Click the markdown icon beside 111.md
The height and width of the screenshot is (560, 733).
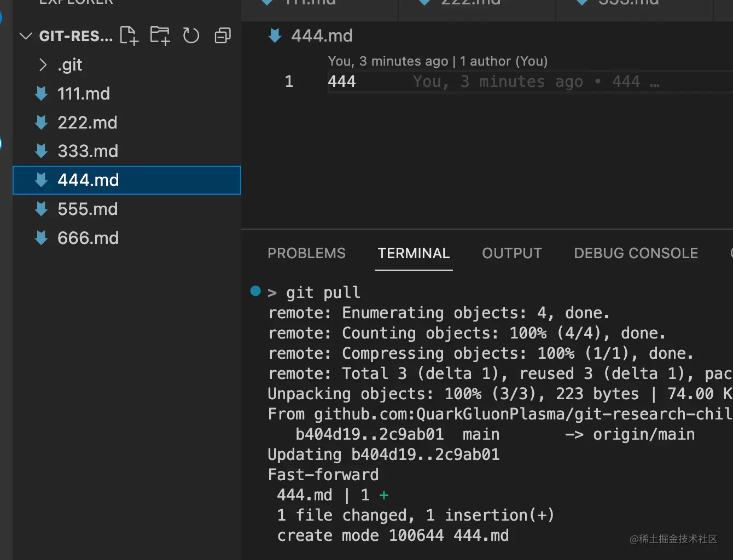tap(42, 94)
